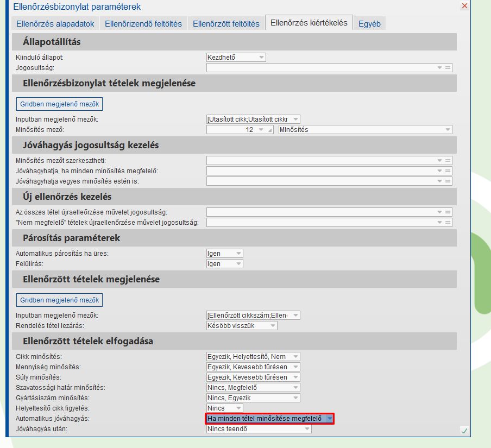Image resolution: width=491 pixels, height=448 pixels.
Task: Expand Az összes tétel újraelleőrzése jogosultság dropdown
Action: pyautogui.click(x=439, y=212)
